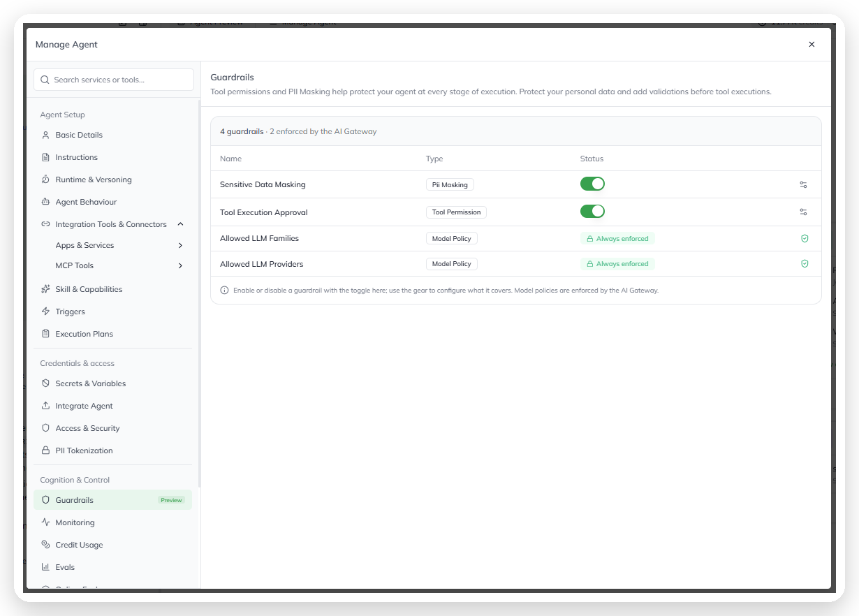Click the Agent Behaviour robot icon
Viewport: 859px width, 616px height.
45,202
